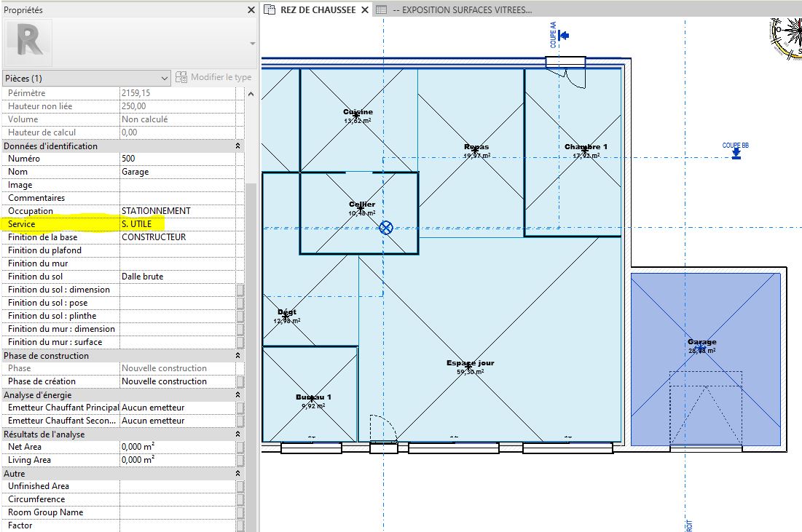
Task: Click the Service value field S. UTILE
Action: [x=178, y=224]
